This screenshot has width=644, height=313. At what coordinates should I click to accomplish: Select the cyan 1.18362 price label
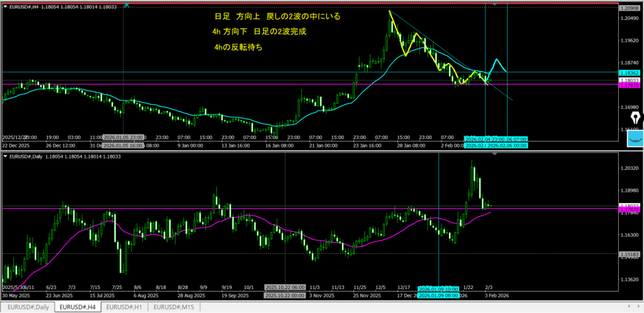pyautogui.click(x=630, y=73)
